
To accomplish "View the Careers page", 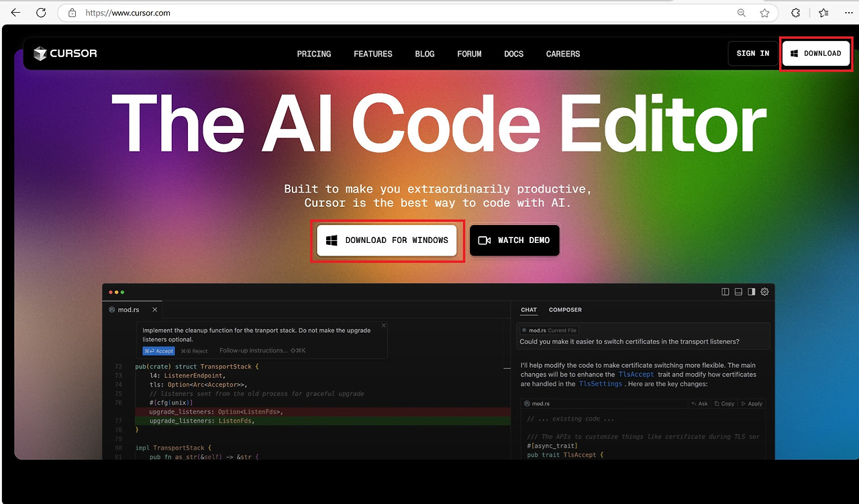I will 563,54.
